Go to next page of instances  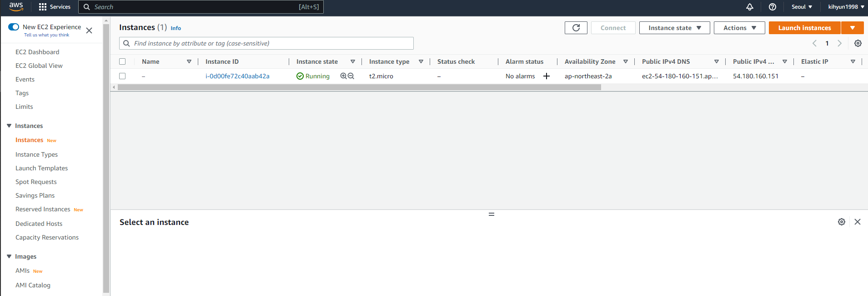840,43
